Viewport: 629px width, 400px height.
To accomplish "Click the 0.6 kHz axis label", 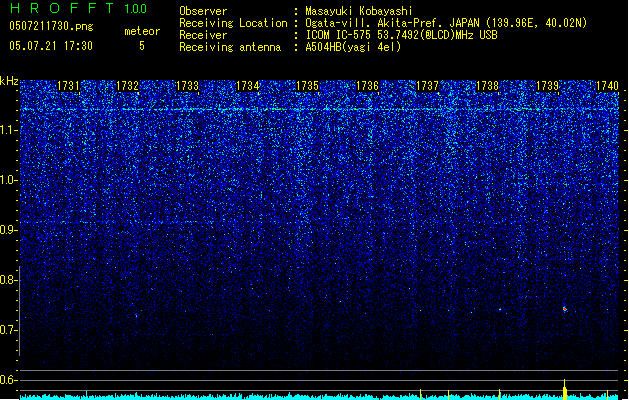I will coord(8,380).
